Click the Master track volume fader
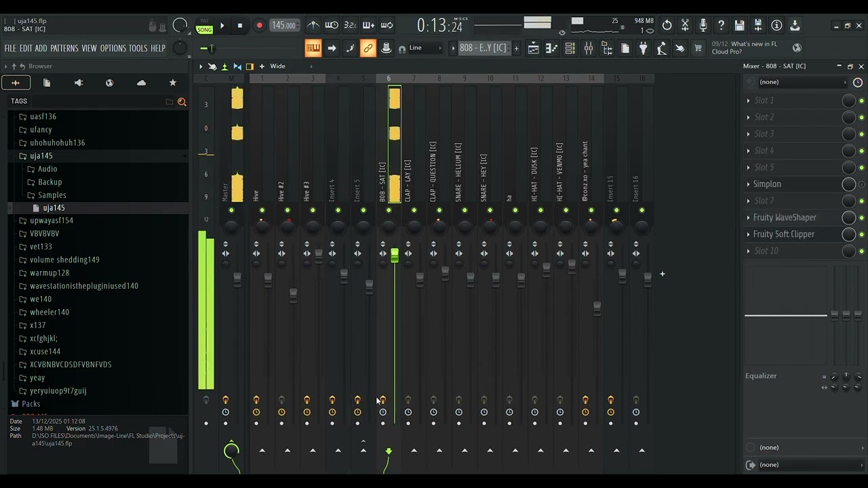The image size is (868, 488). [237, 279]
